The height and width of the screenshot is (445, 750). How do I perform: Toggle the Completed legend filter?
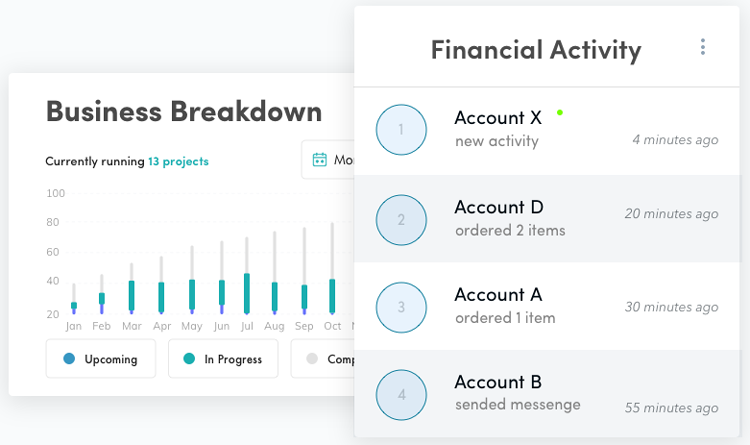(323, 359)
